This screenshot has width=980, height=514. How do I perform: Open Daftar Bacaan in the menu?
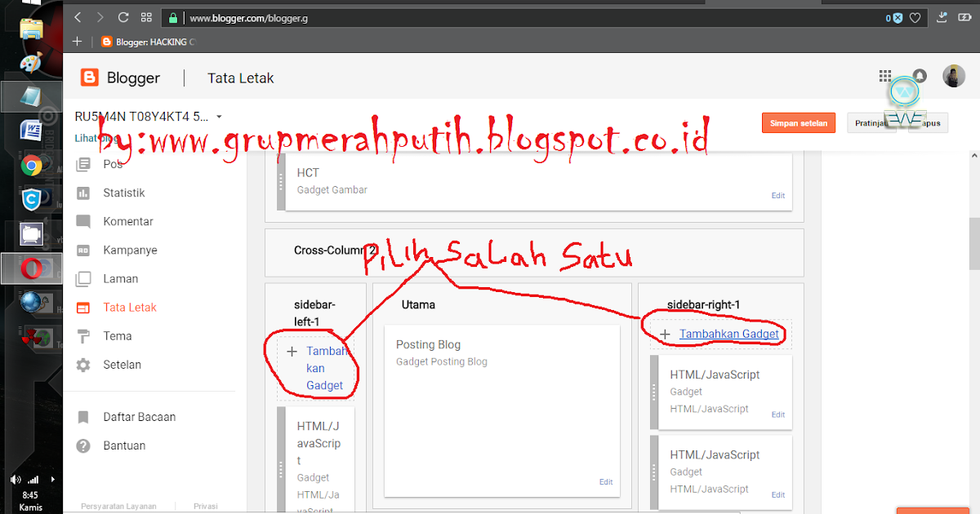[140, 417]
